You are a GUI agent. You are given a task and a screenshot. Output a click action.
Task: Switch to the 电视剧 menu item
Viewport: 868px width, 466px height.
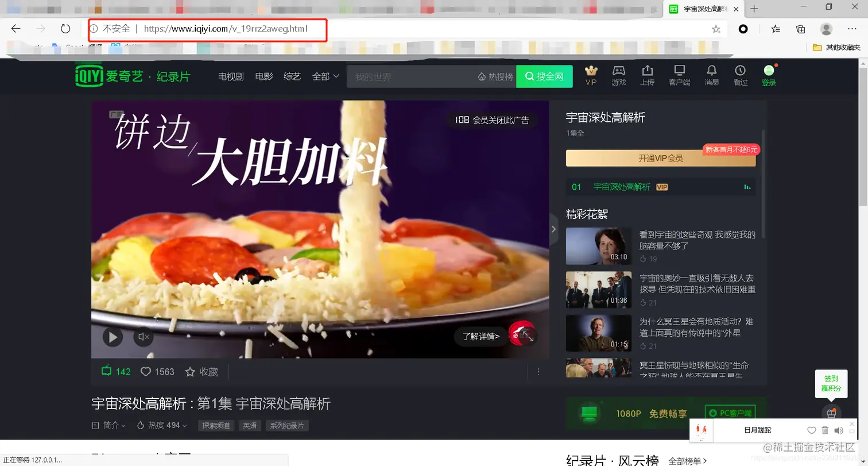point(230,75)
